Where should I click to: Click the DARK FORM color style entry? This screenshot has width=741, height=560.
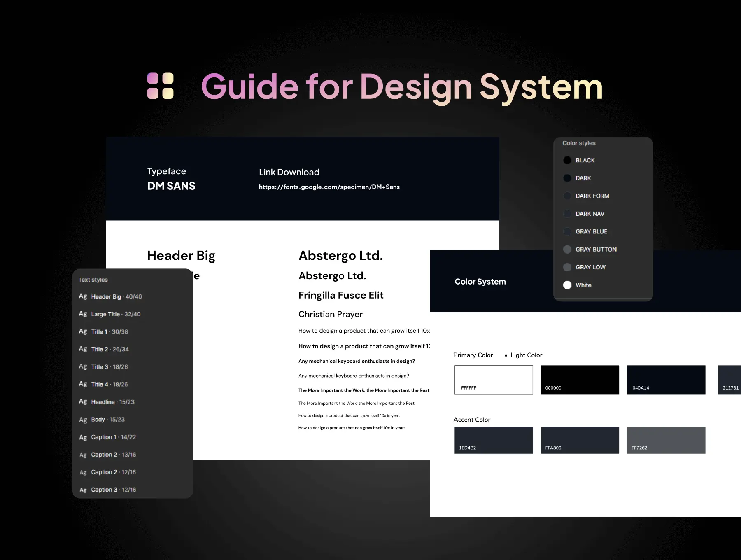(x=592, y=196)
